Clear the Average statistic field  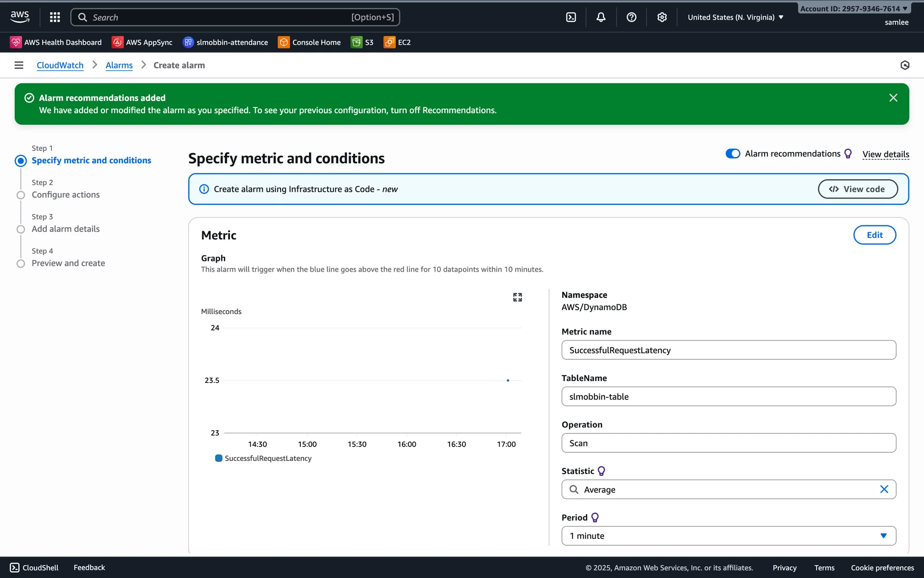click(884, 489)
